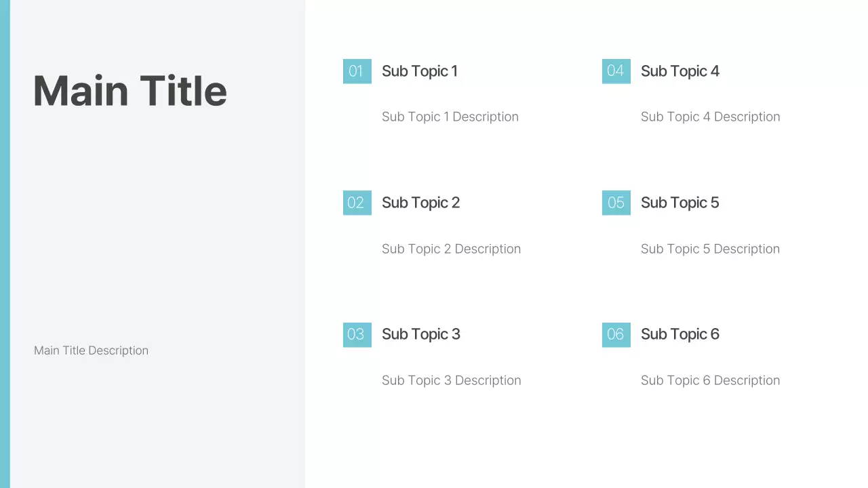Click the Sub Topic 2 heading
This screenshot has width=868, height=488.
click(x=420, y=203)
